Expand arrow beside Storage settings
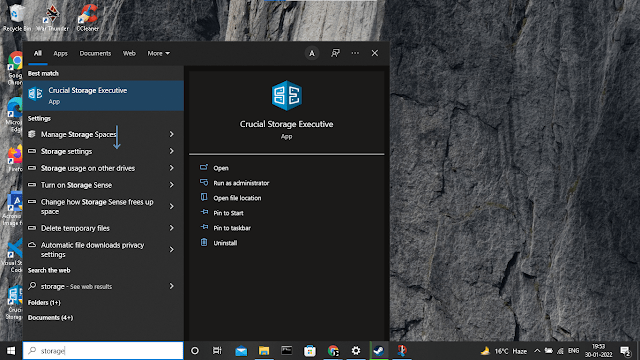This screenshot has height=360, width=640. (171, 151)
